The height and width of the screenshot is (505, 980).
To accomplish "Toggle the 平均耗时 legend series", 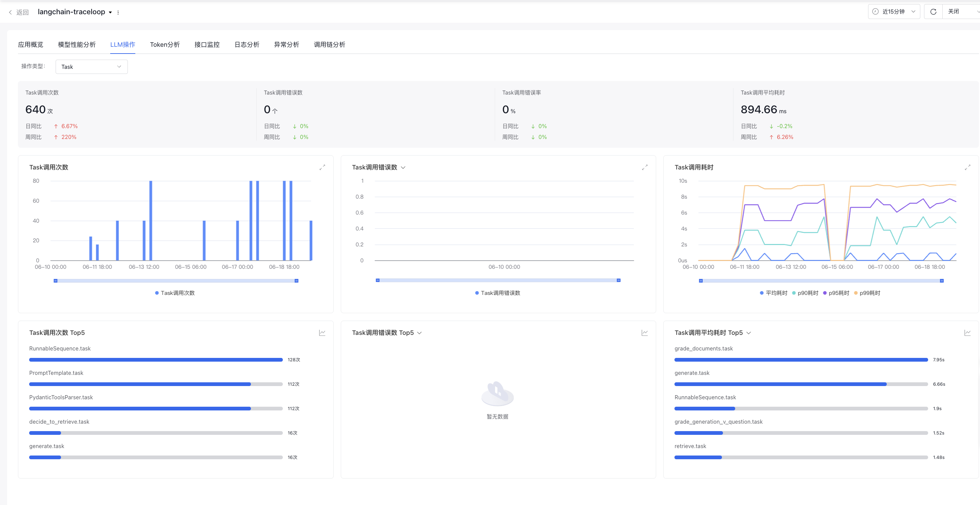I will pos(773,293).
